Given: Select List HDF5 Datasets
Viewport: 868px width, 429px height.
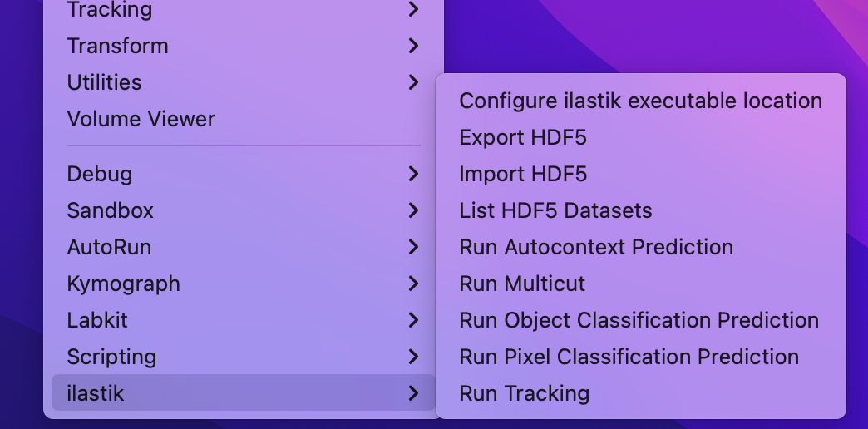Looking at the screenshot, I should (x=640, y=210).
